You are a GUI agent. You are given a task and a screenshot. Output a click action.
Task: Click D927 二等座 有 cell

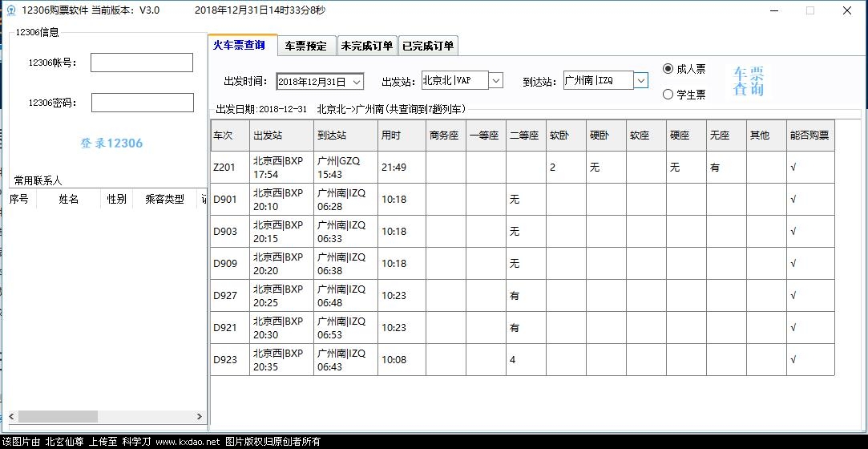526,296
